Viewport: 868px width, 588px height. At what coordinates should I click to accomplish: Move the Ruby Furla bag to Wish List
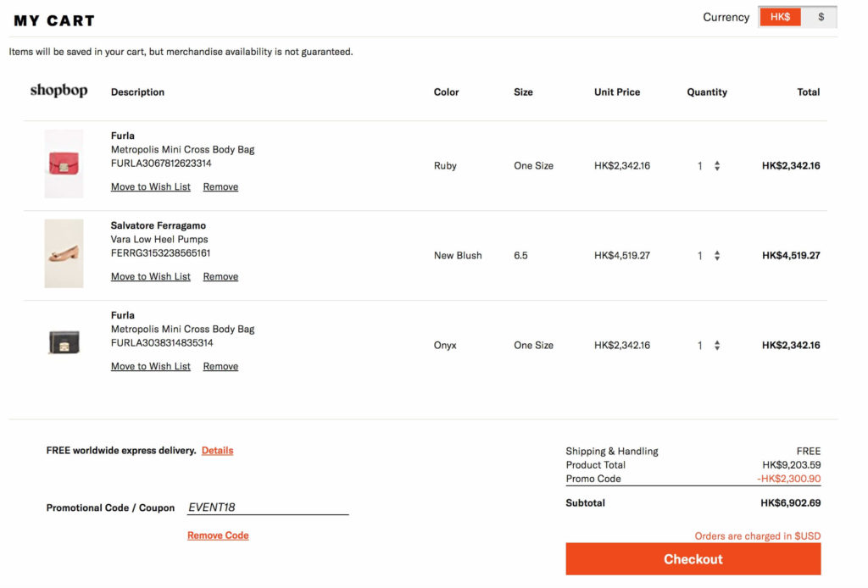click(x=151, y=187)
